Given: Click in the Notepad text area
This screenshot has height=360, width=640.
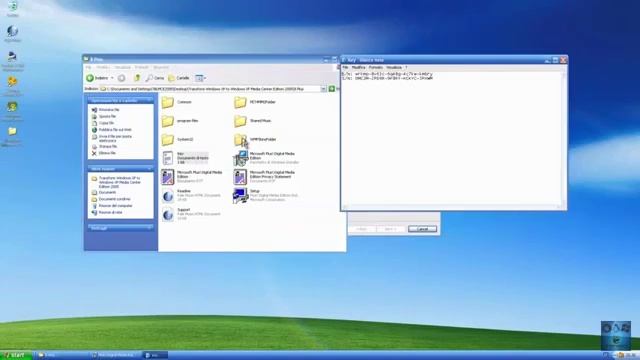Looking at the screenshot, I should [x=451, y=139].
